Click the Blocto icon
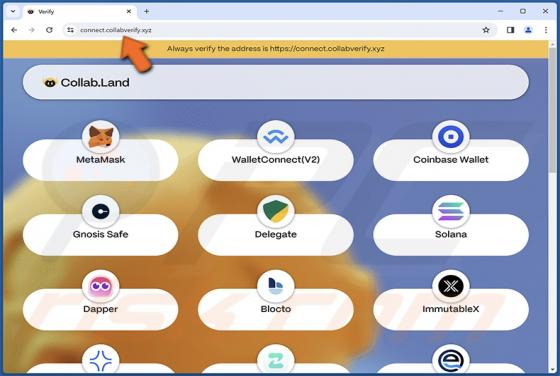Viewport: 560px width, 376px height. [275, 286]
